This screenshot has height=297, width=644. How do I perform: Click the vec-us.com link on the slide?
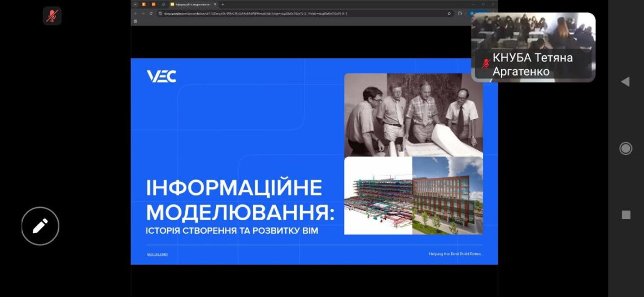pyautogui.click(x=157, y=254)
